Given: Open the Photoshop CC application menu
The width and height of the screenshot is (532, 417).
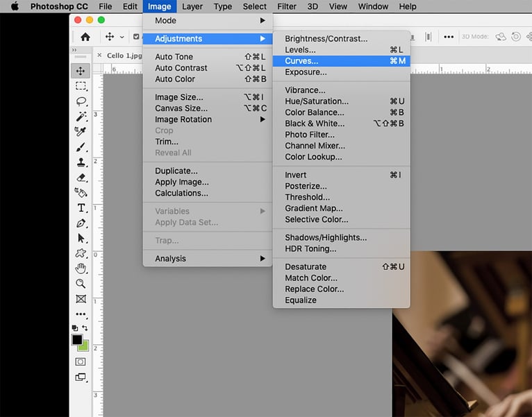Looking at the screenshot, I should pos(59,6).
